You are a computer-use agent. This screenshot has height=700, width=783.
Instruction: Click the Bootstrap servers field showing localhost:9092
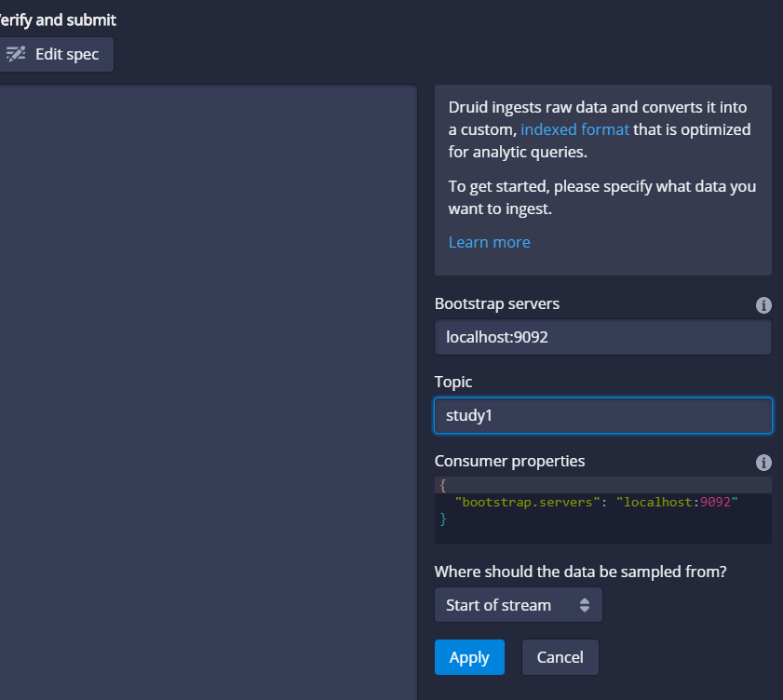click(602, 337)
